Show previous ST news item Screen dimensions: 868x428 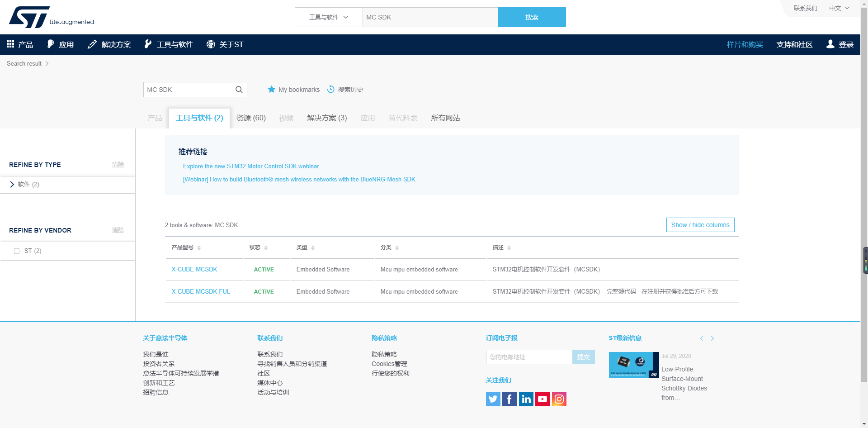(702, 338)
